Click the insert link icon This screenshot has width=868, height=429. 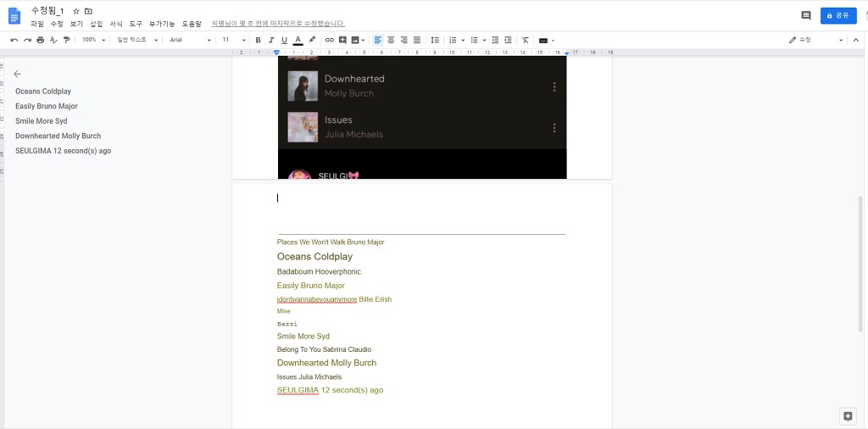pyautogui.click(x=330, y=40)
